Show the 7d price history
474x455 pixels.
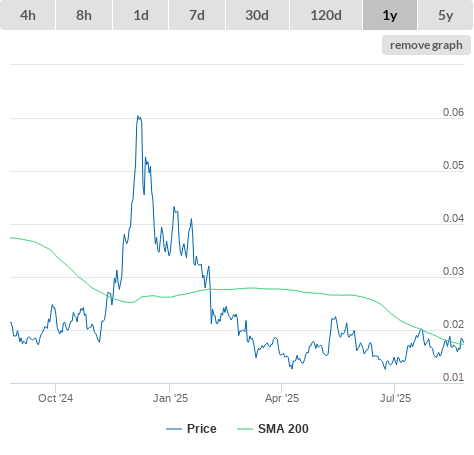coord(197,15)
